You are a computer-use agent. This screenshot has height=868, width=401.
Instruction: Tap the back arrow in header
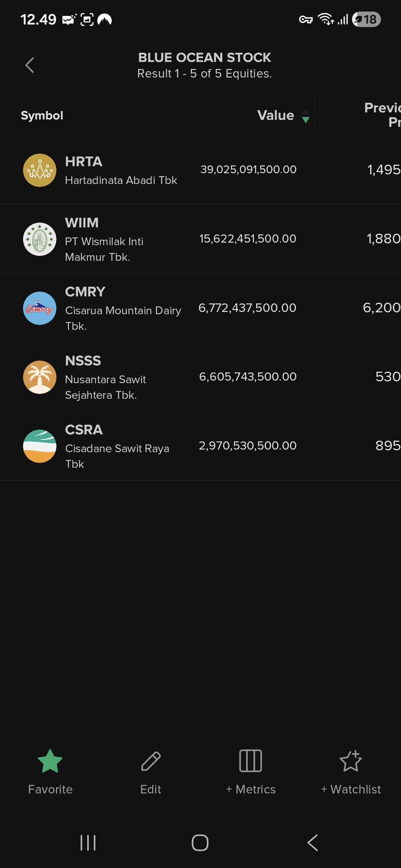point(30,65)
